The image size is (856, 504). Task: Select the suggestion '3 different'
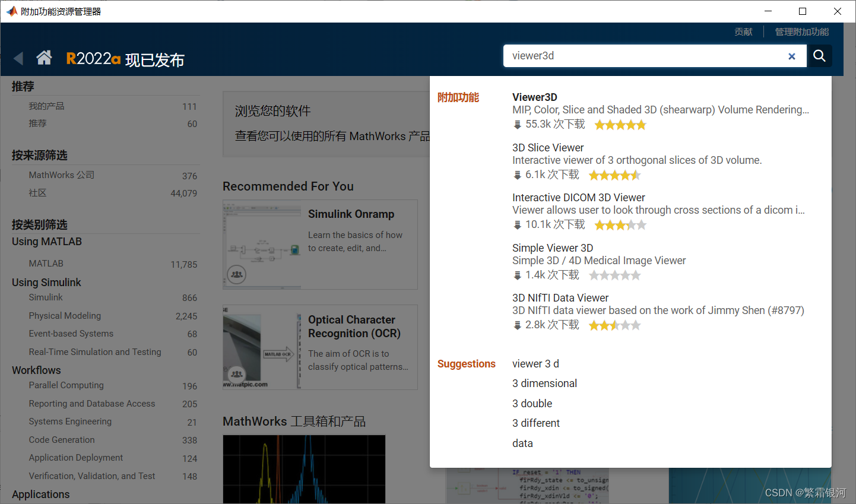tap(536, 423)
